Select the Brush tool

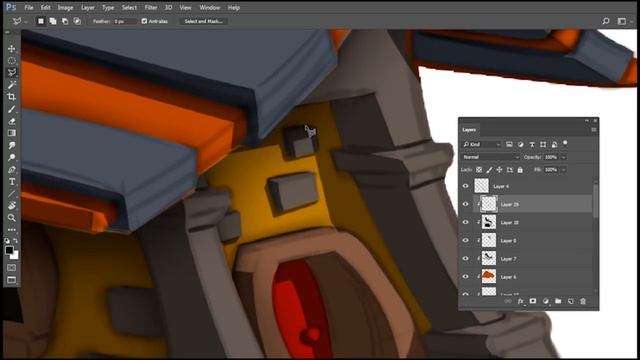11,109
